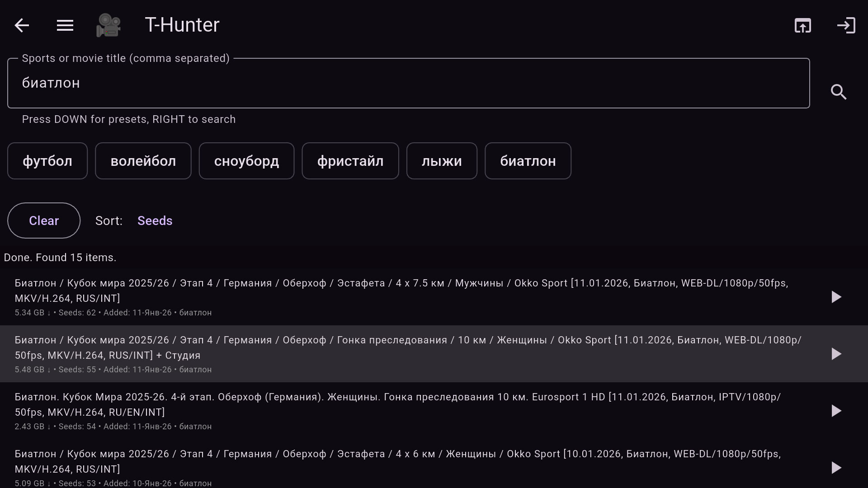868x488 pixels.
Task: Go back using the arrow icon
Action: [x=22, y=25]
